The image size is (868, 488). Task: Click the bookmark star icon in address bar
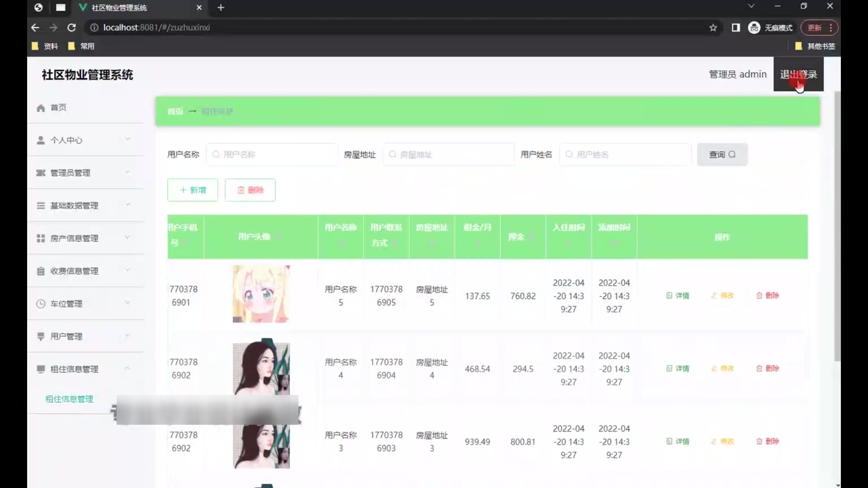713,28
